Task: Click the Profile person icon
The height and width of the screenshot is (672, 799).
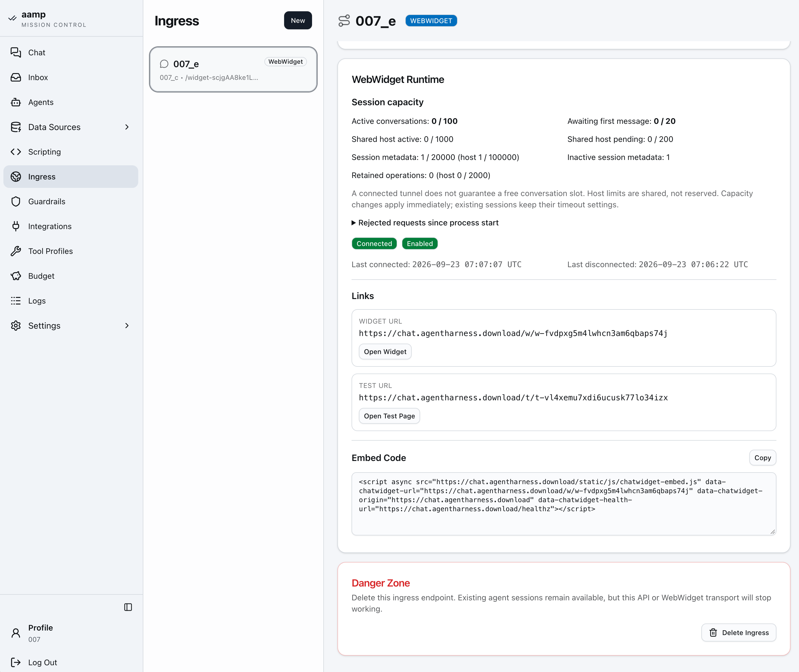Action: pos(16,633)
